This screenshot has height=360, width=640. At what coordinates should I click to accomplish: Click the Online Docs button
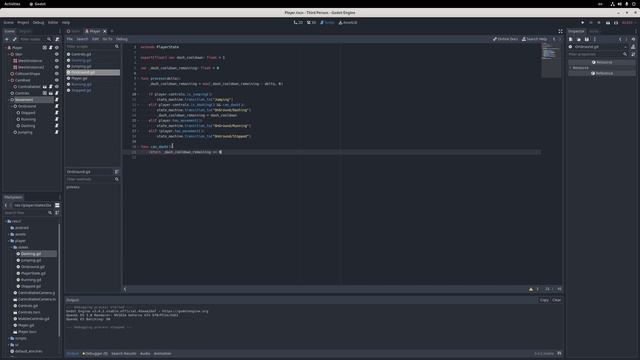click(505, 39)
